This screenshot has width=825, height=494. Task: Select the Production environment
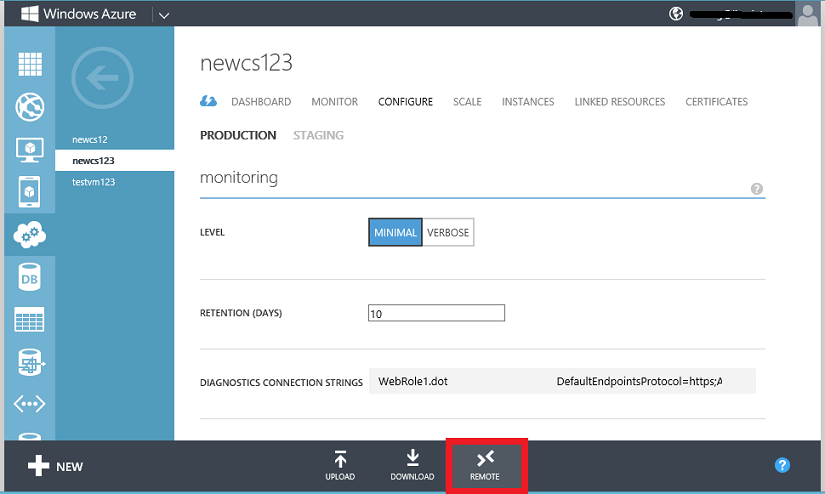(238, 136)
